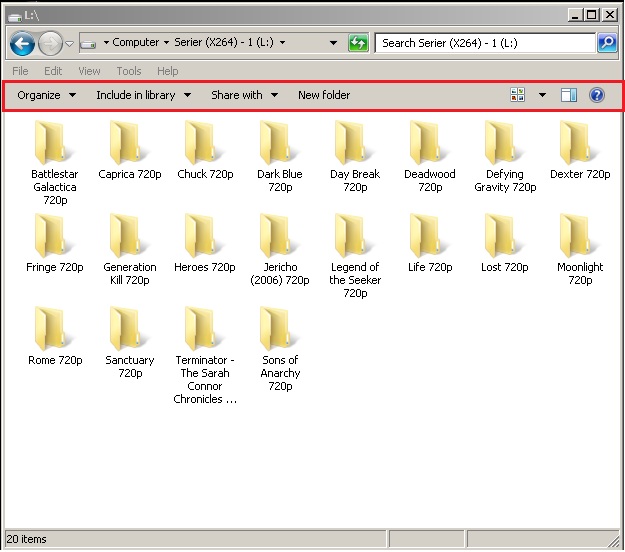The height and width of the screenshot is (552, 625).
Task: Select the Dexter 720p folder
Action: [x=580, y=150]
